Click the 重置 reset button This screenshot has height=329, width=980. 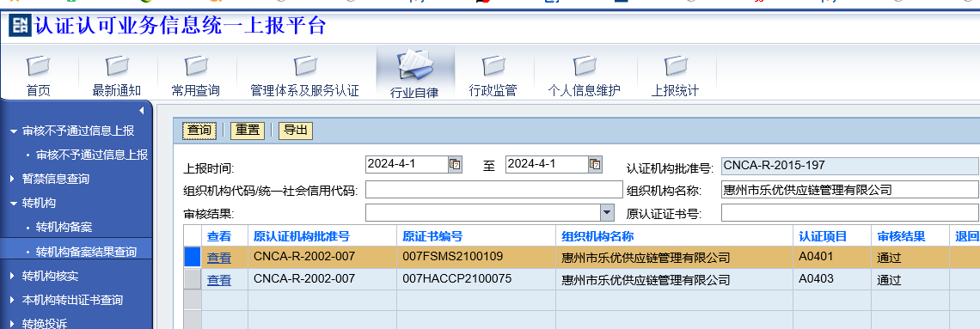tap(248, 131)
